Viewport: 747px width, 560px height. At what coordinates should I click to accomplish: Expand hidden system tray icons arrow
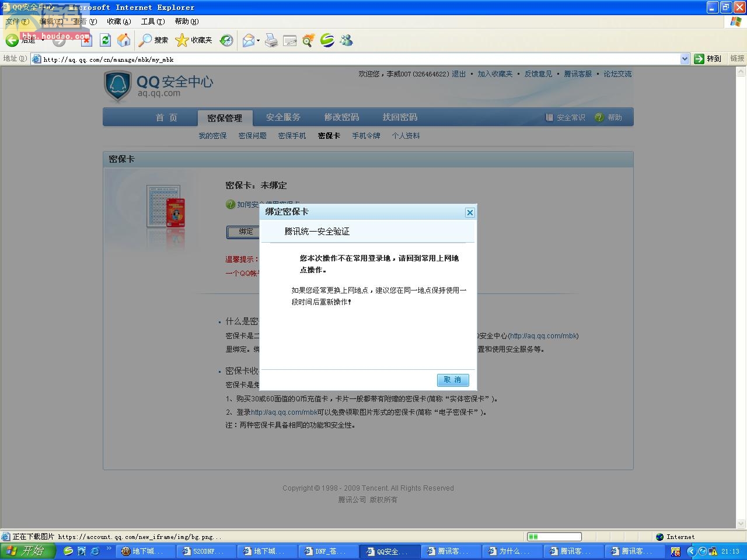(692, 551)
